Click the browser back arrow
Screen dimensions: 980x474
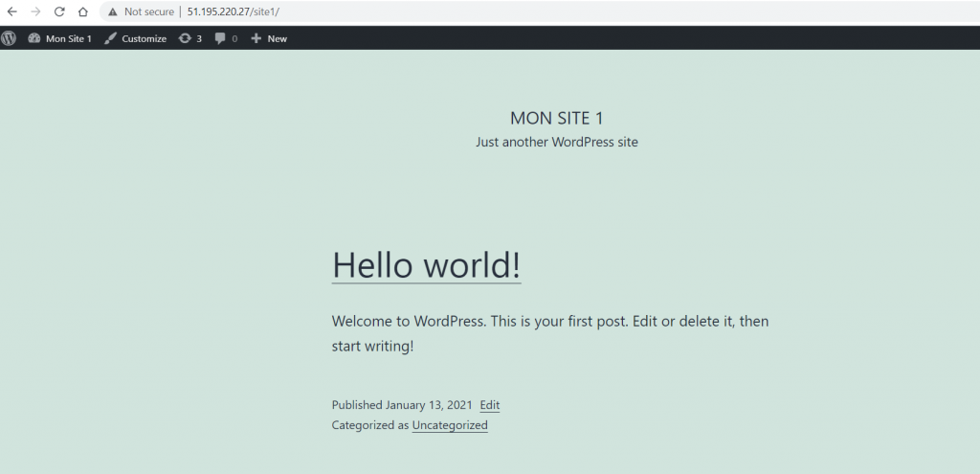(x=11, y=11)
